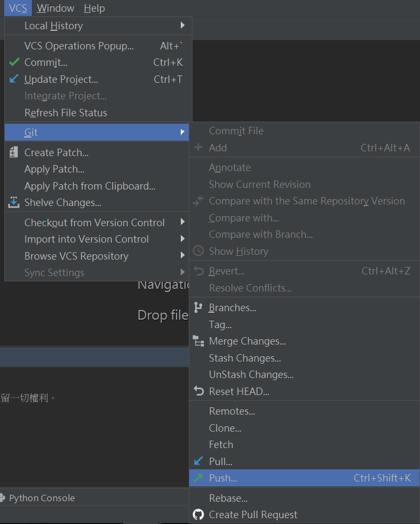
Task: Expand Checkout from Version Control submenu
Action: coord(182,222)
